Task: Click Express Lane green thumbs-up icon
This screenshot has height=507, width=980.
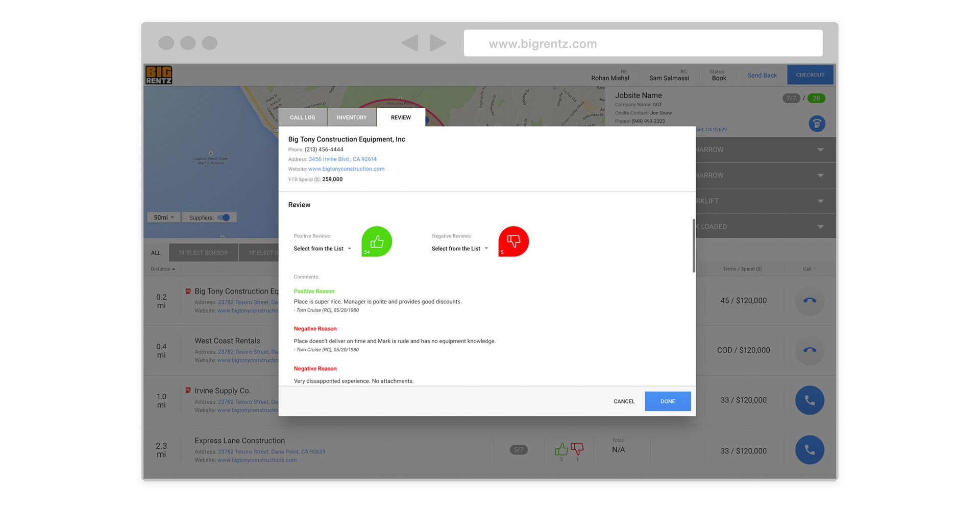Action: click(561, 449)
